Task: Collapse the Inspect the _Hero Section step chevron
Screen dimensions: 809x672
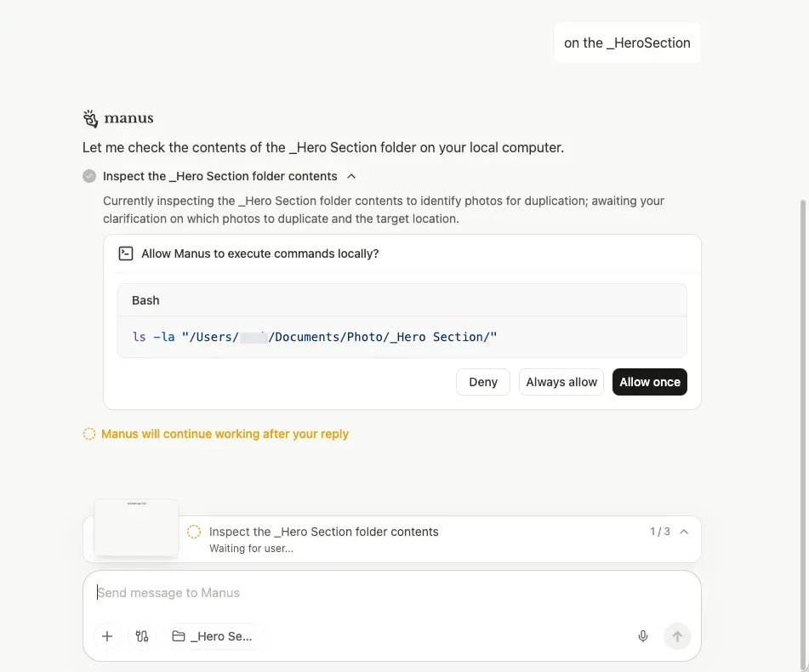Action: tap(351, 176)
